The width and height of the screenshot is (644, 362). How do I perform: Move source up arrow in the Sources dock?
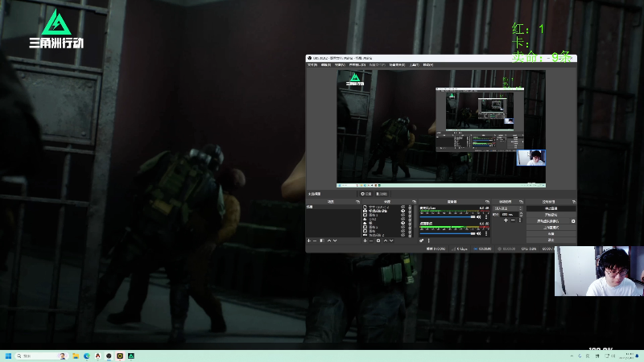[x=386, y=241]
